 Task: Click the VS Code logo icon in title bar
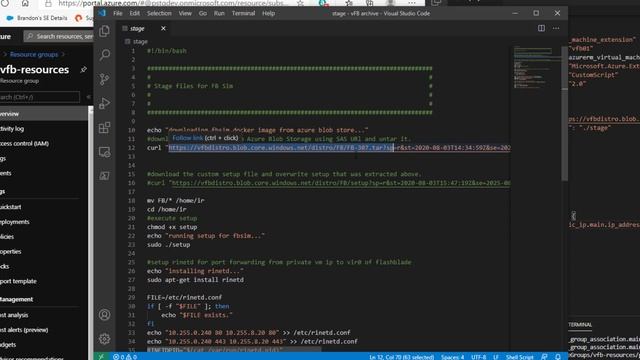click(102, 13)
